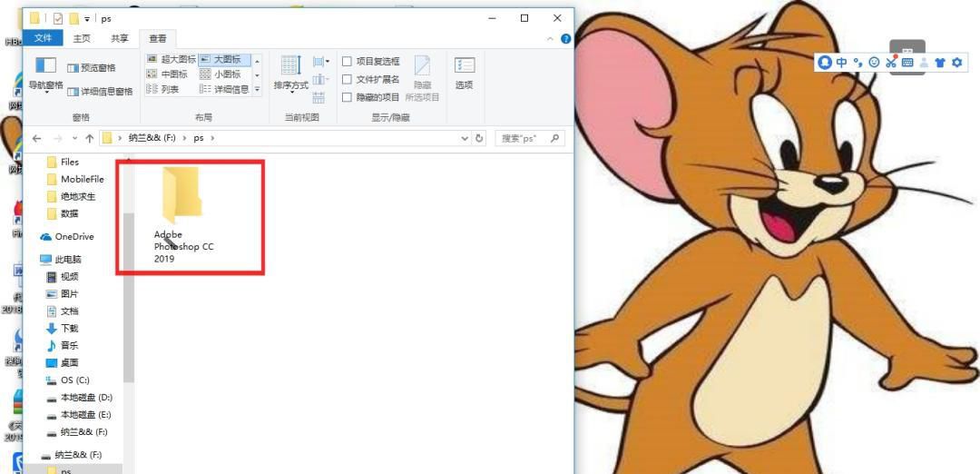Select 数据 folder in navigation pane

[64, 214]
